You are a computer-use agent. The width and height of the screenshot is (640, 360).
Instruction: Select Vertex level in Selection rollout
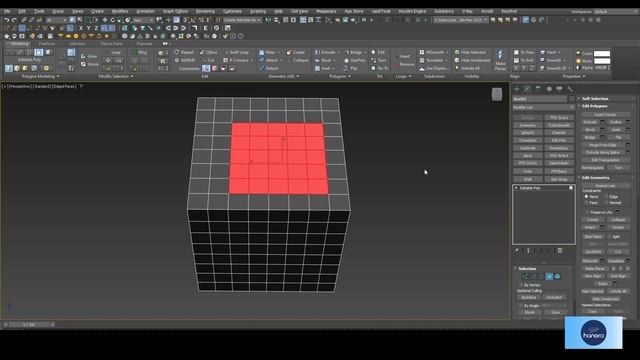(x=525, y=277)
